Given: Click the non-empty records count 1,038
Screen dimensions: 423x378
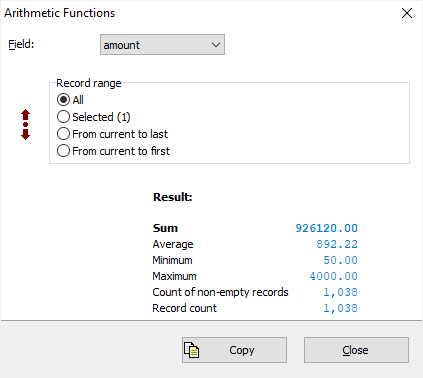Looking at the screenshot, I should 341,292.
